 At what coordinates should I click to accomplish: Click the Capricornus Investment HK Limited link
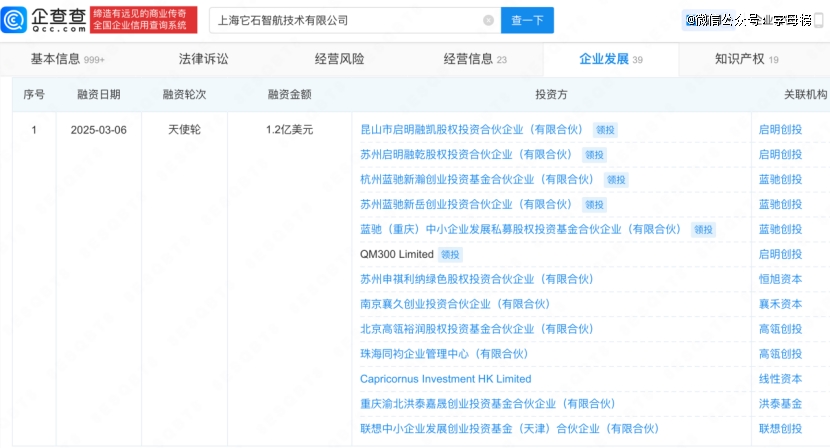pyautogui.click(x=445, y=379)
